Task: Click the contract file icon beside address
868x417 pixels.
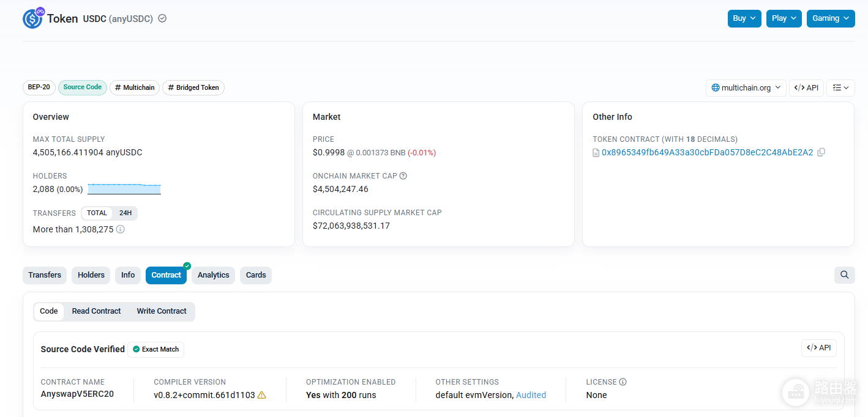Action: [x=596, y=153]
